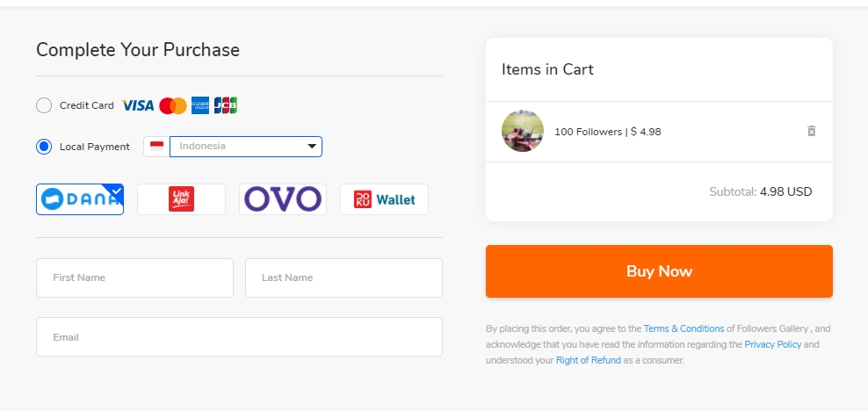Click the dropdown arrow next to Indonesia
Viewport: 868px width, 411px height.
[312, 147]
